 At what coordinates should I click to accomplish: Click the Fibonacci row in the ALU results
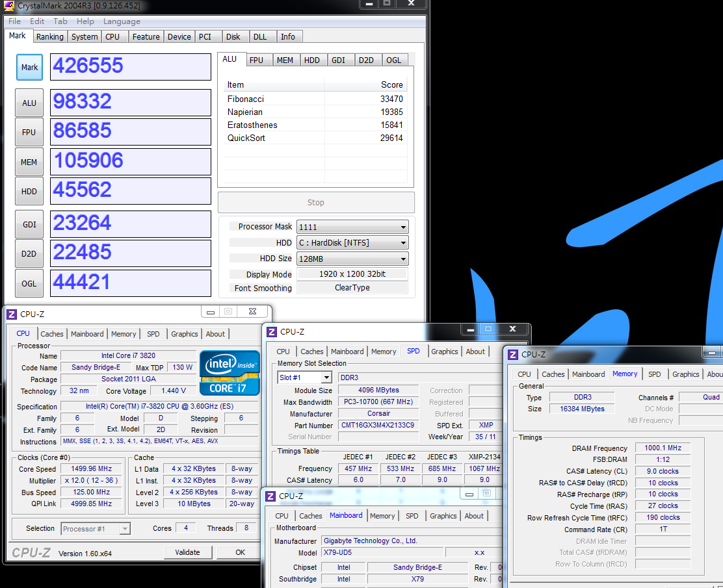click(315, 99)
